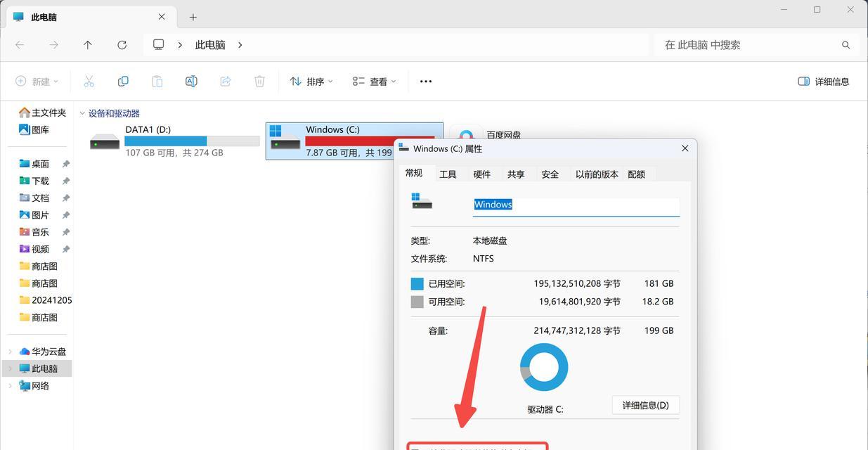Add a new tab with plus icon
Viewport: 868px width, 450px height.
(193, 17)
